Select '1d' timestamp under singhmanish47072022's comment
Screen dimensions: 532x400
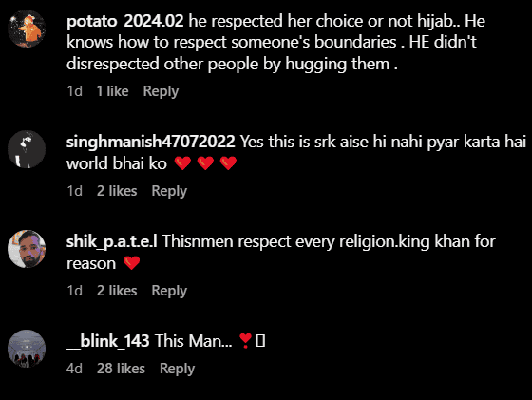75,191
